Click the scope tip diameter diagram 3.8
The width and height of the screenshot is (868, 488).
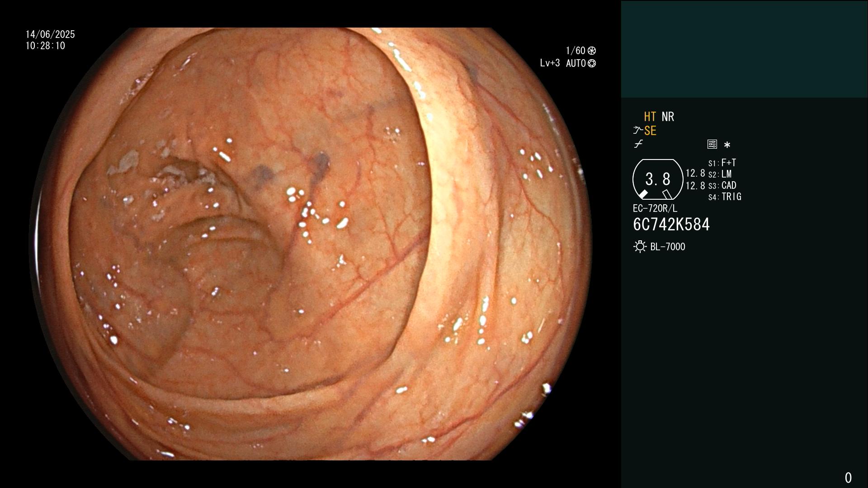tap(658, 179)
